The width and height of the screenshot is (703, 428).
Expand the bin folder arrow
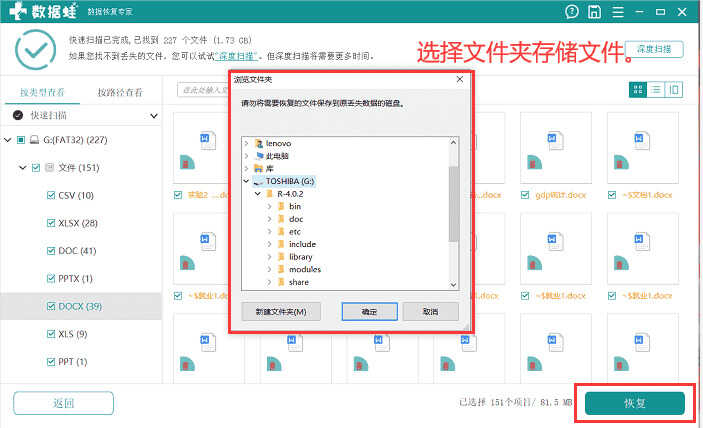[269, 206]
